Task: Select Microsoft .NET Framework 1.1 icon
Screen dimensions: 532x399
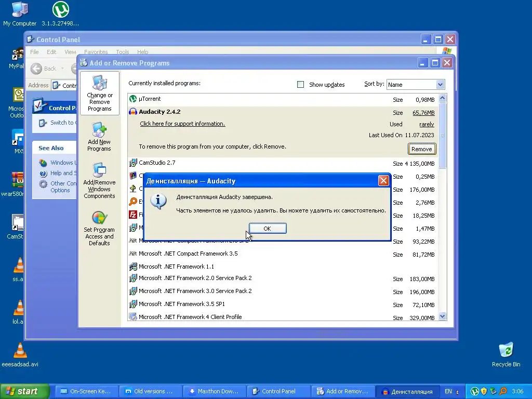Action: click(x=133, y=267)
